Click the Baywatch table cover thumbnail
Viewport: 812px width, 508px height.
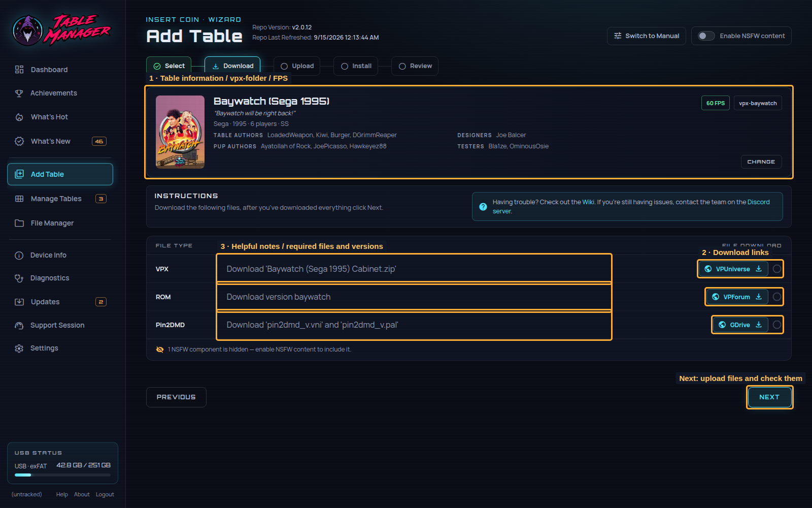[180, 132]
